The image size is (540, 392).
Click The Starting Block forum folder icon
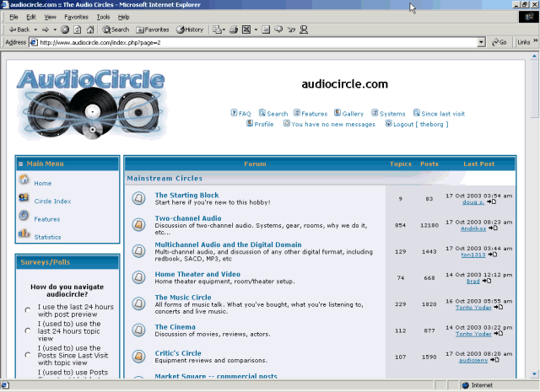tap(138, 198)
